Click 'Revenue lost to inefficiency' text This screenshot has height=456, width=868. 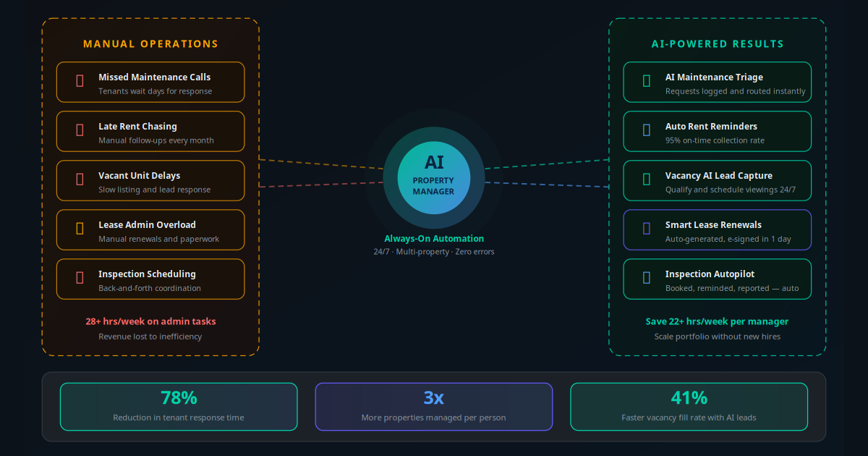[x=150, y=337]
